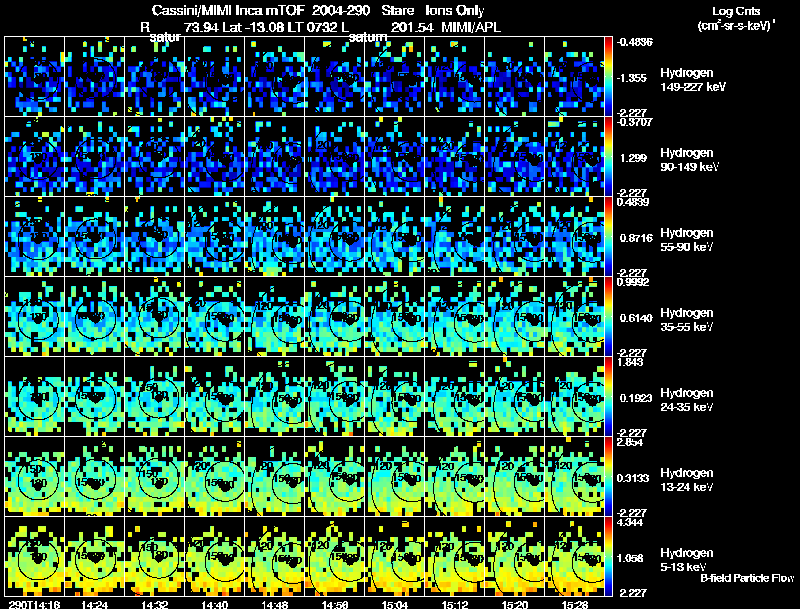This screenshot has width=800, height=609.
Task: Click the '73.94' radial distance value
Action: pos(202,27)
